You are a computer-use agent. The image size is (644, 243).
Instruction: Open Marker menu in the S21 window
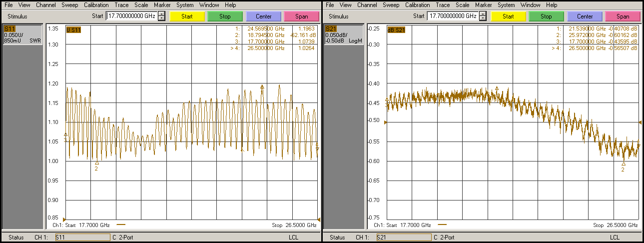(x=483, y=5)
